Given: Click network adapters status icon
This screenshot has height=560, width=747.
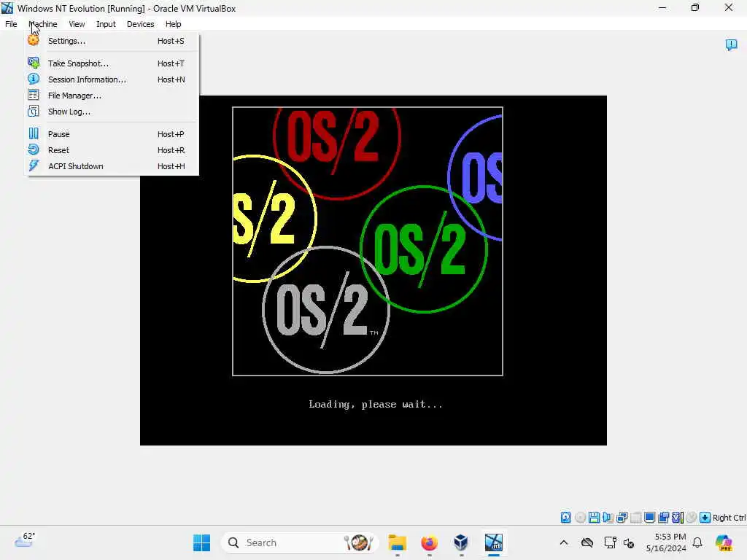Looking at the screenshot, I should click(622, 518).
